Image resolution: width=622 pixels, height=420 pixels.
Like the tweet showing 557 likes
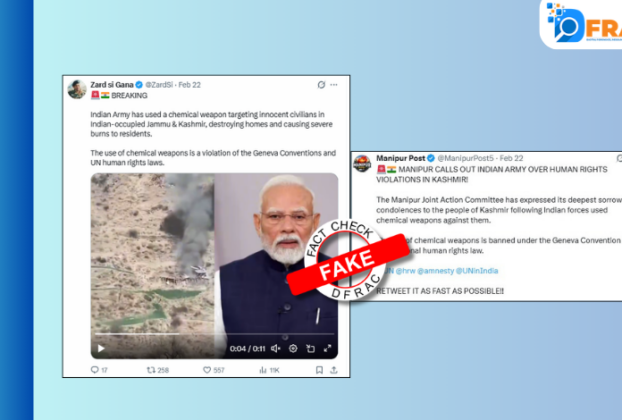click(x=214, y=370)
